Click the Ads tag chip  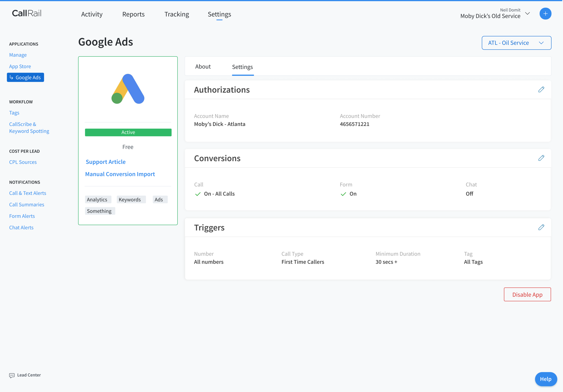click(x=160, y=199)
